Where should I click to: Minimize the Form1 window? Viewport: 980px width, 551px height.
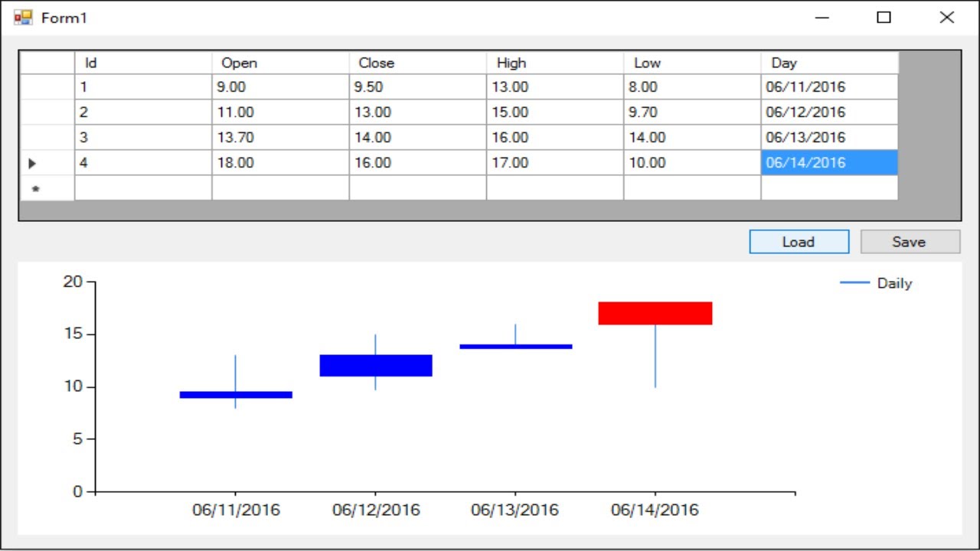click(823, 18)
